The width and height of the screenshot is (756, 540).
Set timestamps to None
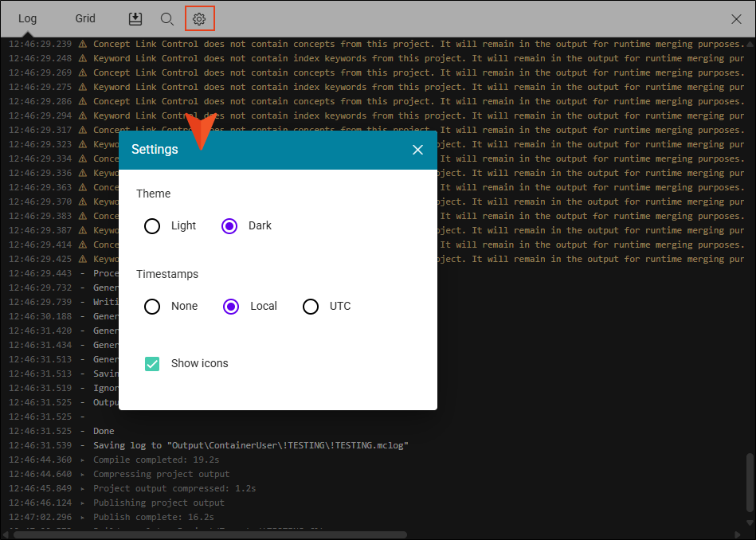[x=152, y=306]
